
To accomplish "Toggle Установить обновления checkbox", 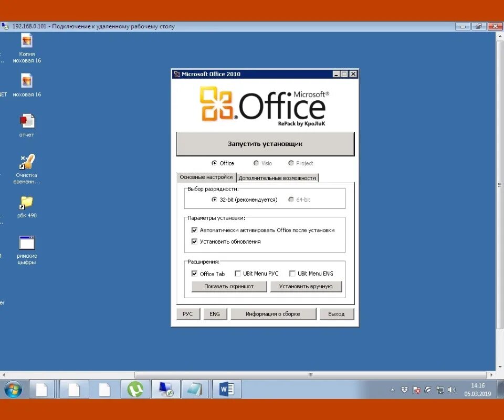I will 194,241.
